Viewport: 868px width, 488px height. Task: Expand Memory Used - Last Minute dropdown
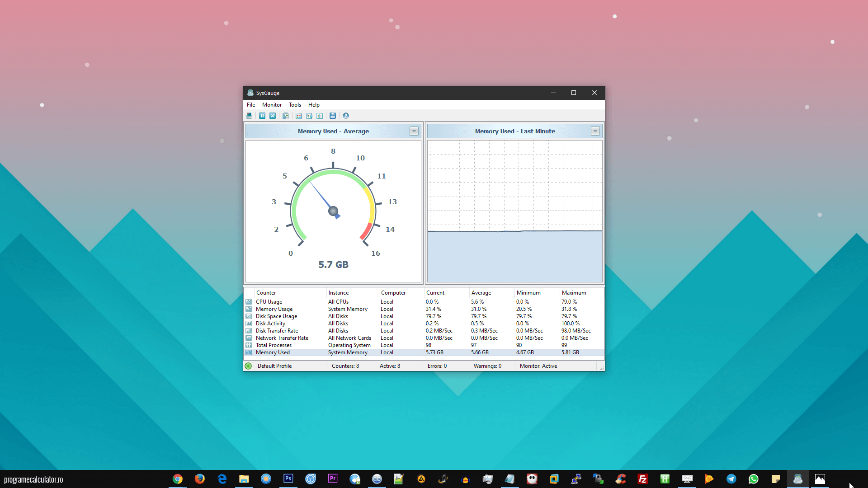(595, 131)
